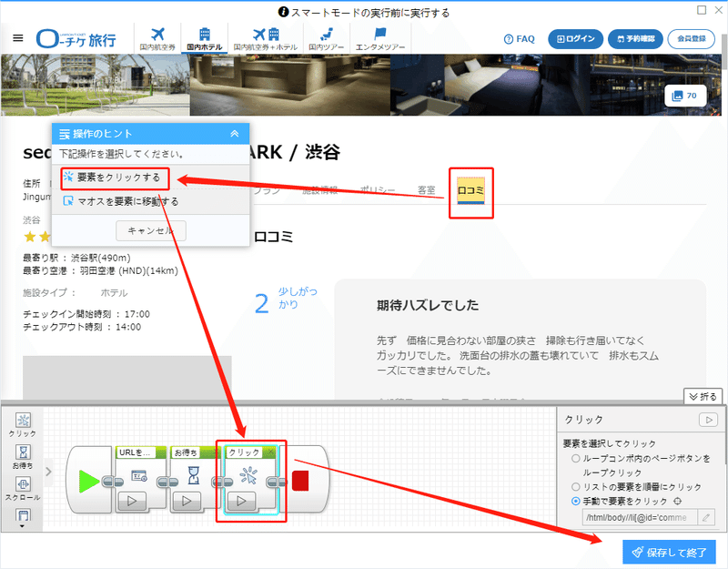
Task: Switch to the 口コミ tab
Action: pyautogui.click(x=470, y=190)
